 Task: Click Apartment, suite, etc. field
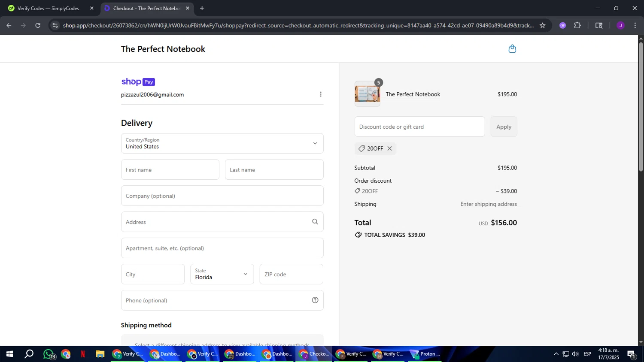point(222,248)
